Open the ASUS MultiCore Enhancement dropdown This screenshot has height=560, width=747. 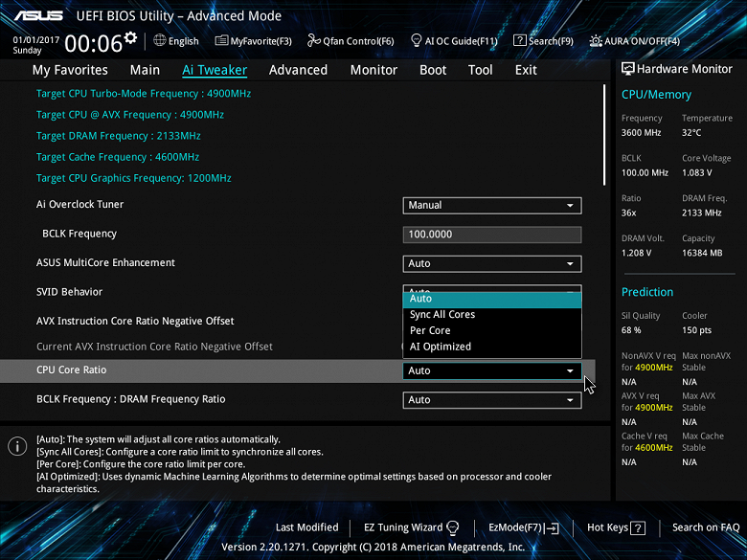[492, 263]
